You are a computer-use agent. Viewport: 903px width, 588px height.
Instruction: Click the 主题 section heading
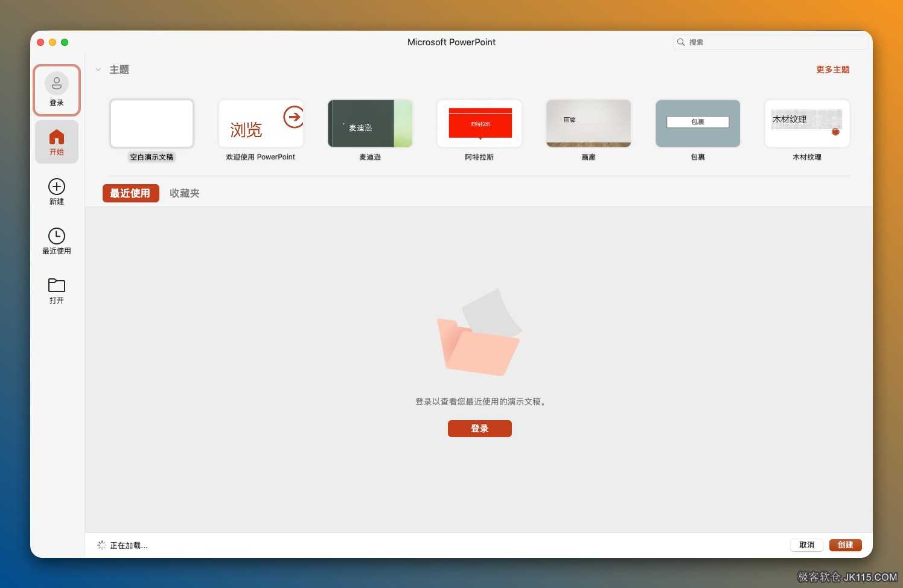120,69
